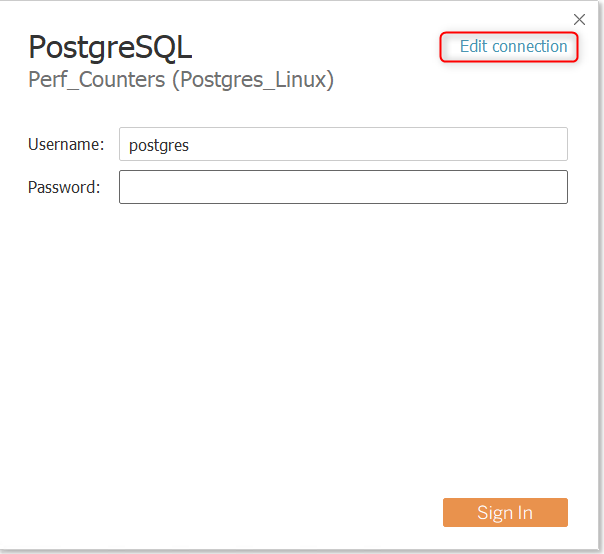Submit credentials with orange Sign In
Viewport: 604px width, 554px height.
pyautogui.click(x=505, y=512)
